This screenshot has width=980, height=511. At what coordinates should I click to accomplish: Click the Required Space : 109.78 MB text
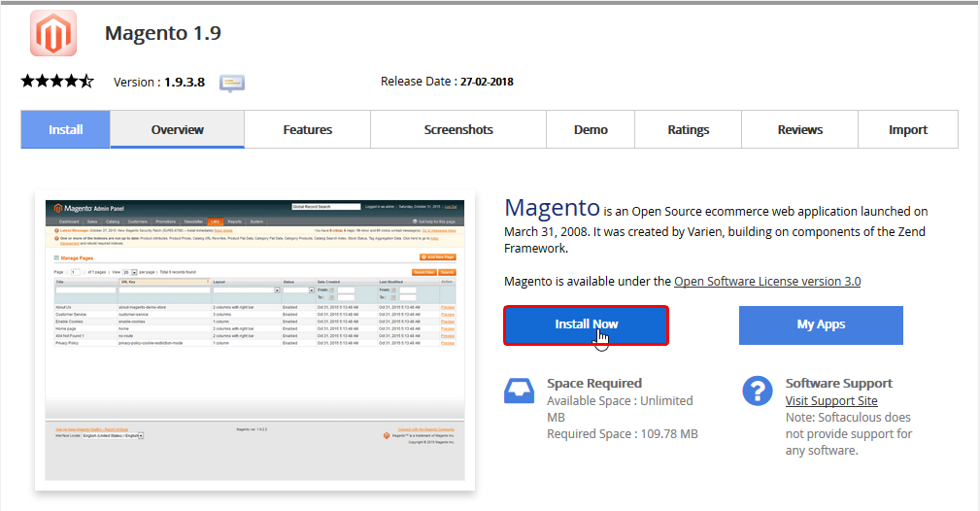pos(623,434)
